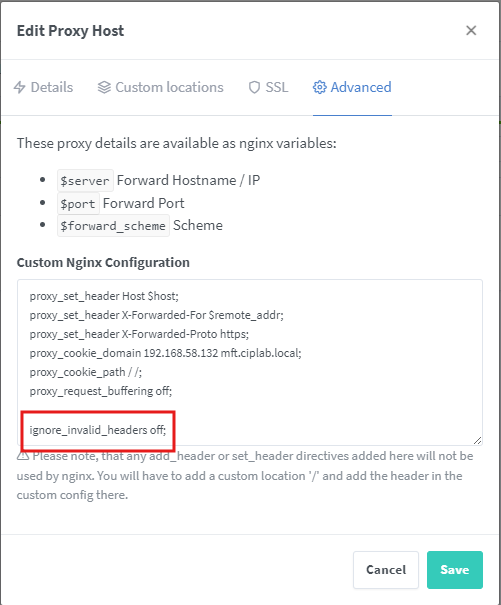Click the lightning bolt icon beside Details

[20, 87]
